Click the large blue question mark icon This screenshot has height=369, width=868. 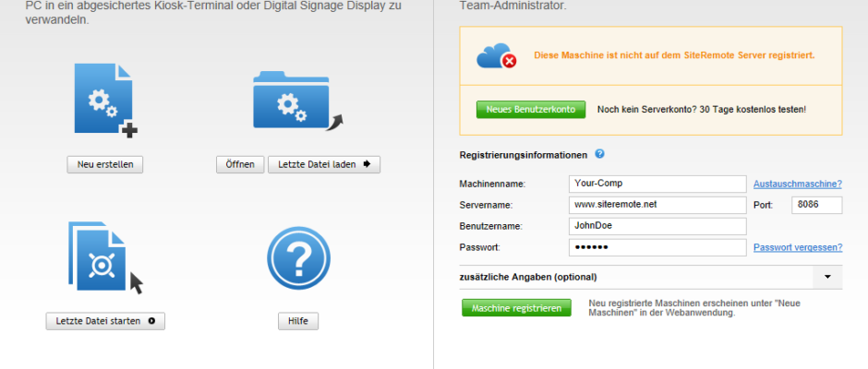(297, 259)
